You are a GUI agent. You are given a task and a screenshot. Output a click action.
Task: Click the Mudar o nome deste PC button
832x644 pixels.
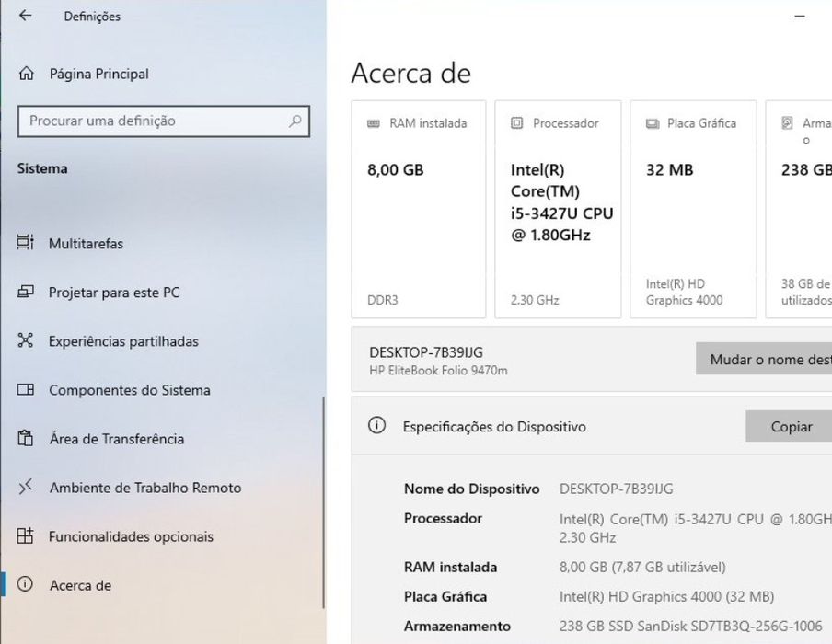click(764, 359)
